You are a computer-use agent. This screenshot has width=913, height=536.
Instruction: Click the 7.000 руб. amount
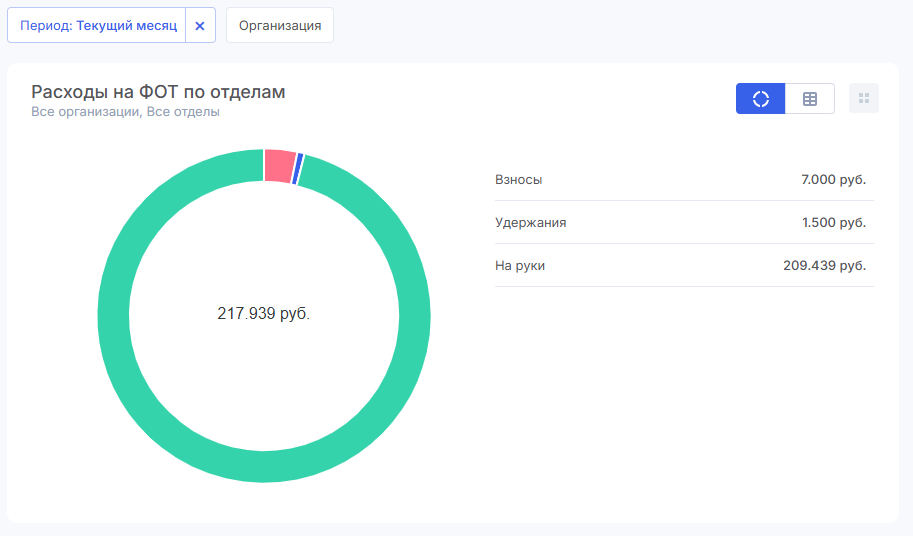(833, 179)
